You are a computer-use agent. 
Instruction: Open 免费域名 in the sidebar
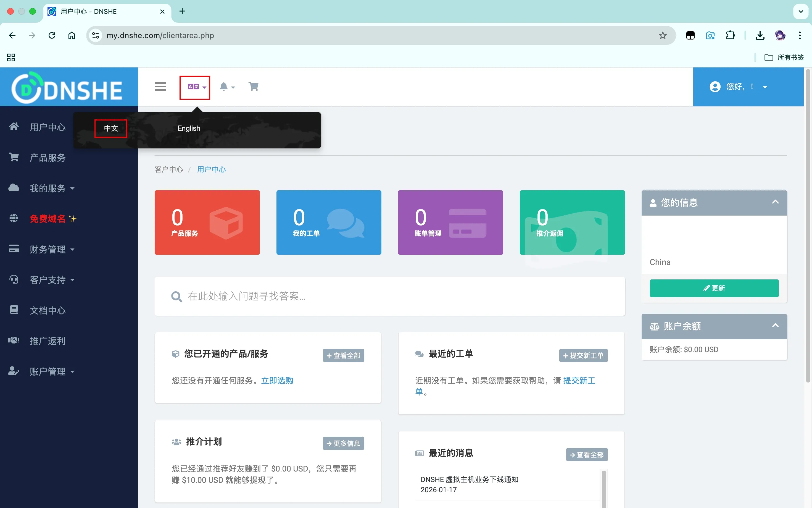[48, 219]
